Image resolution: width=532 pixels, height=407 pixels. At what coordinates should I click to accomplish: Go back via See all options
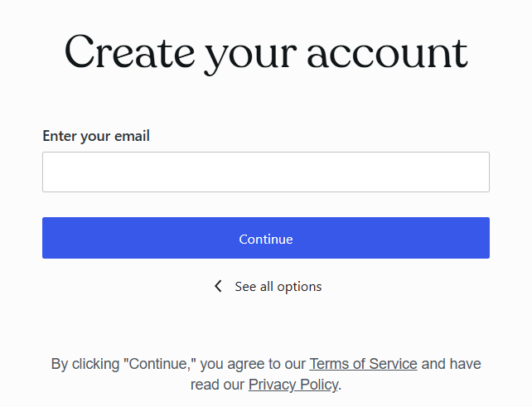[268, 287]
